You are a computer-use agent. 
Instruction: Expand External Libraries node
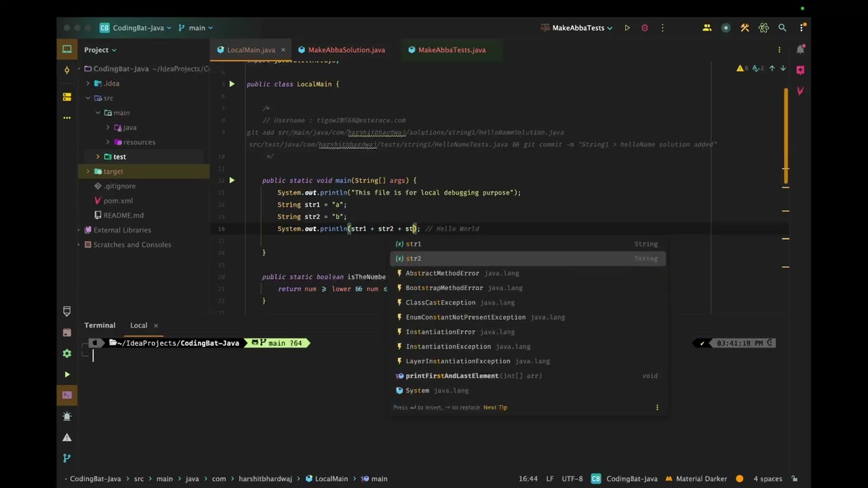[79, 230]
